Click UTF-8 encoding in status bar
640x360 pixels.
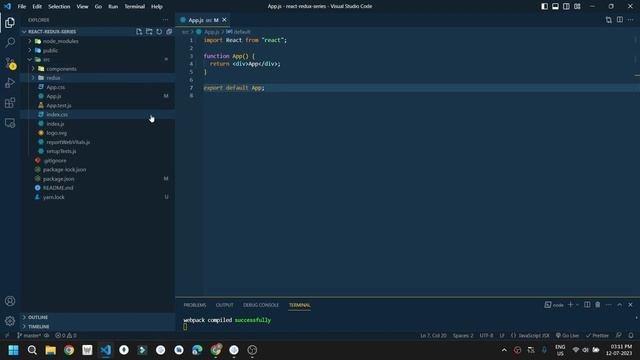point(486,336)
